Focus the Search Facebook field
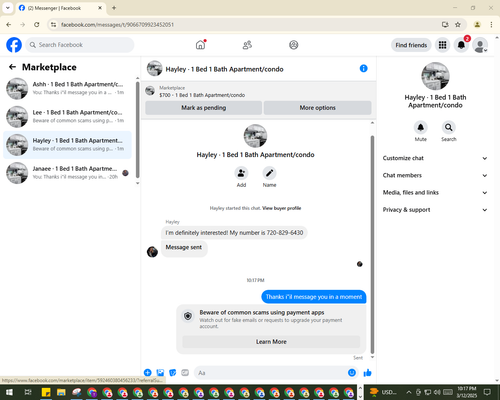 point(80,45)
